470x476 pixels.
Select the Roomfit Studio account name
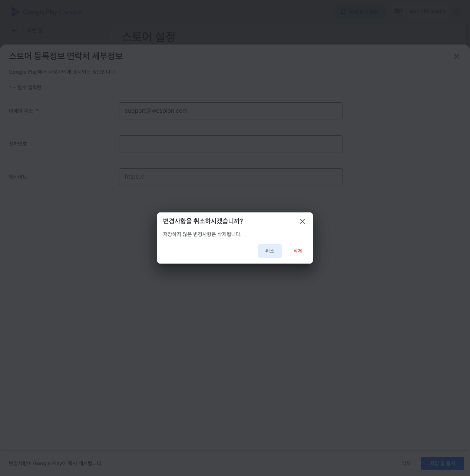click(427, 12)
